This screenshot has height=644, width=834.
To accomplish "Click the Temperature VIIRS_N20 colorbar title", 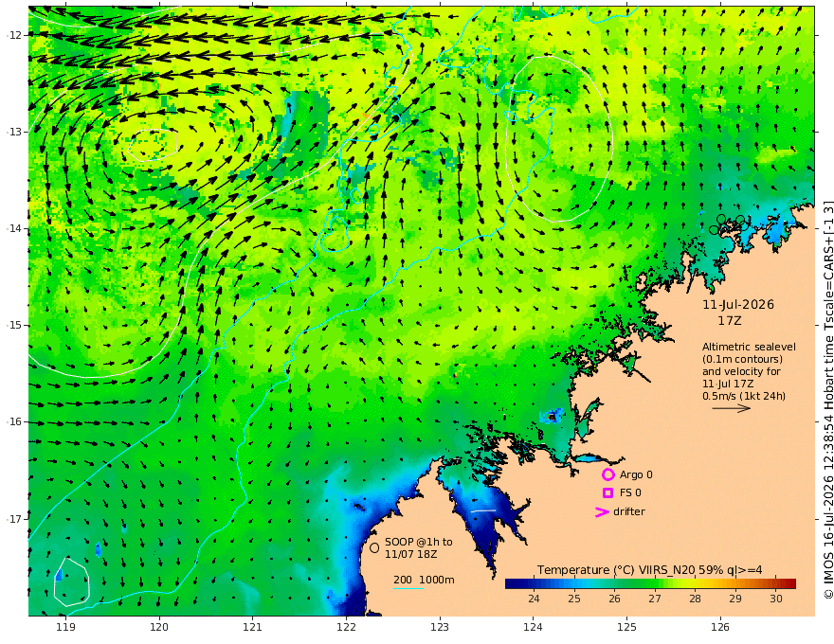I will (649, 570).
